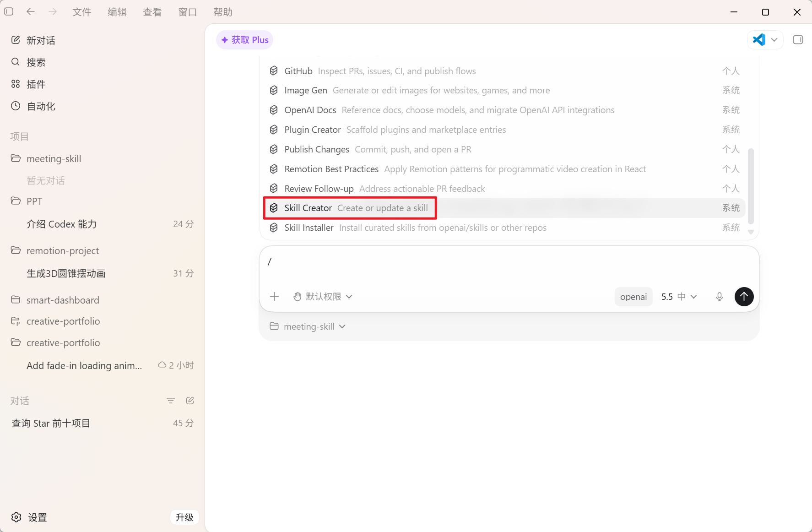812x532 pixels.
Task: Select Publish Changes skill entry
Action: tap(504, 149)
